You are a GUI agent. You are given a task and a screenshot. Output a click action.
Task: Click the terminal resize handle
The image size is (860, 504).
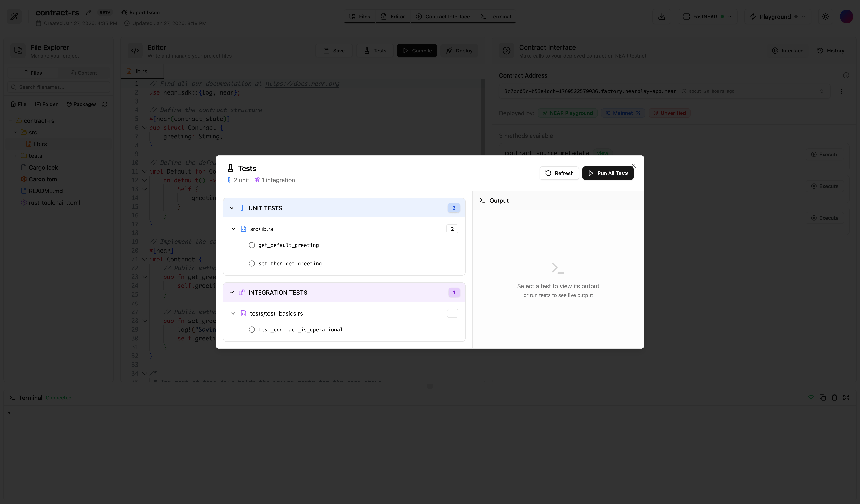point(430,386)
